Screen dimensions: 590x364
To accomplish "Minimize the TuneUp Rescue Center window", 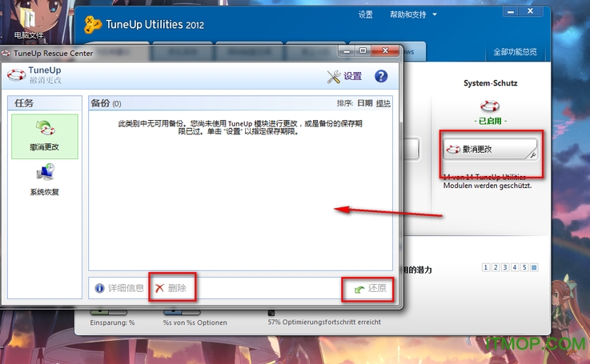I will 347,50.
